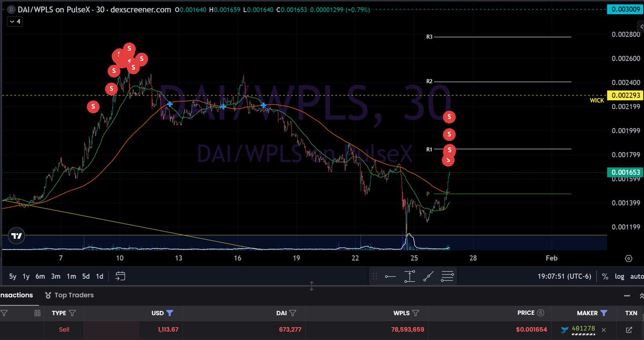Click the R3 pivot level label
644x340 pixels.
429,37
